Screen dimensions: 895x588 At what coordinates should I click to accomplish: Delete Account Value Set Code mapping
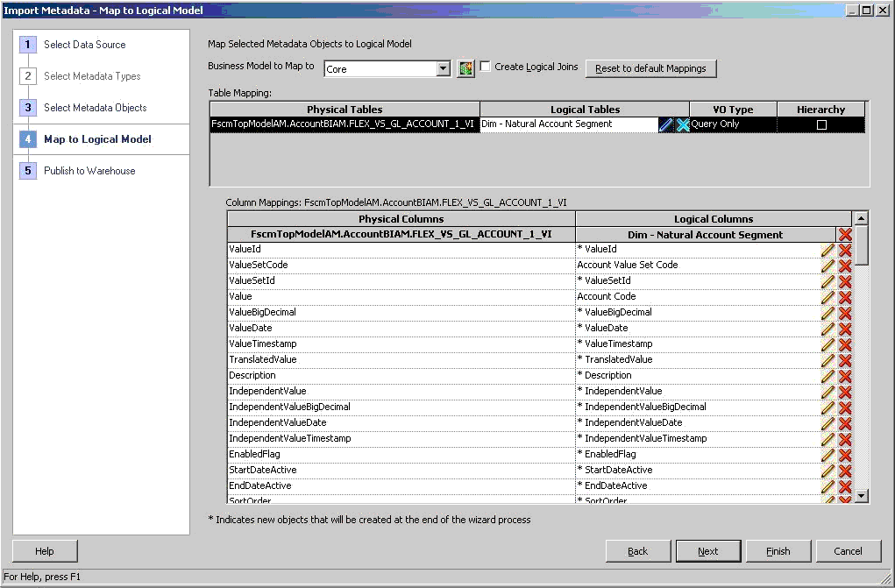click(845, 266)
